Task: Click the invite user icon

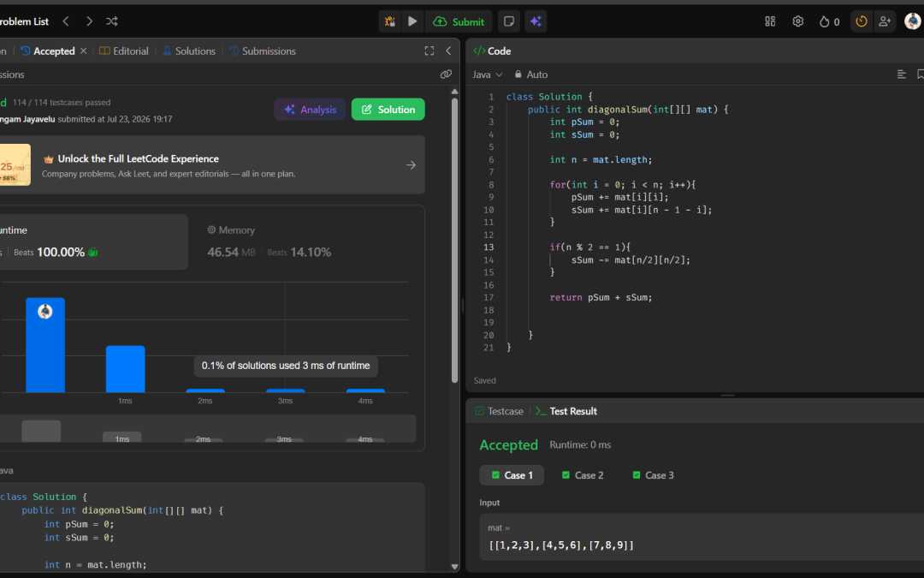Action: 885,21
